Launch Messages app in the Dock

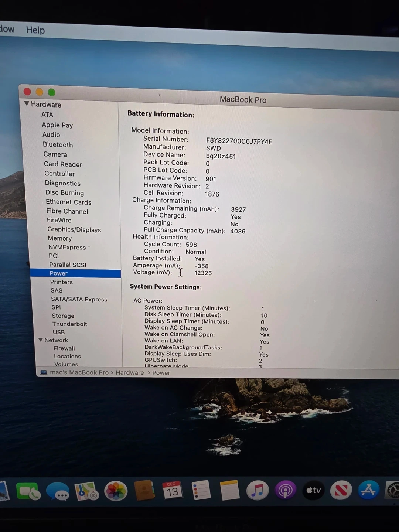[58, 492]
